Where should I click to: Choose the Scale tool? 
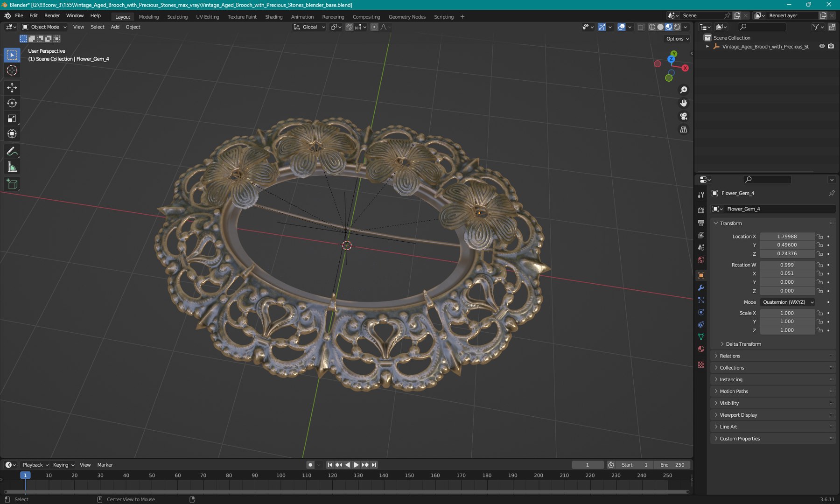(x=12, y=119)
